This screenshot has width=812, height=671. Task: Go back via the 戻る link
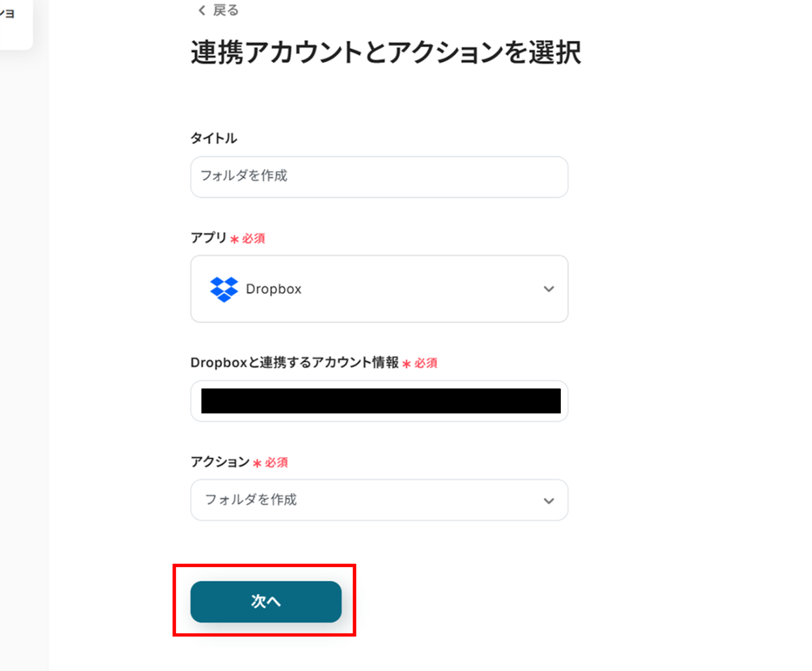[225, 10]
